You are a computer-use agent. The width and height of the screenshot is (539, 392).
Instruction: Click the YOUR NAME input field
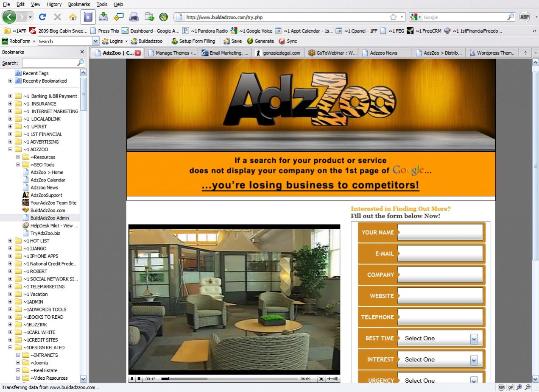[440, 232]
